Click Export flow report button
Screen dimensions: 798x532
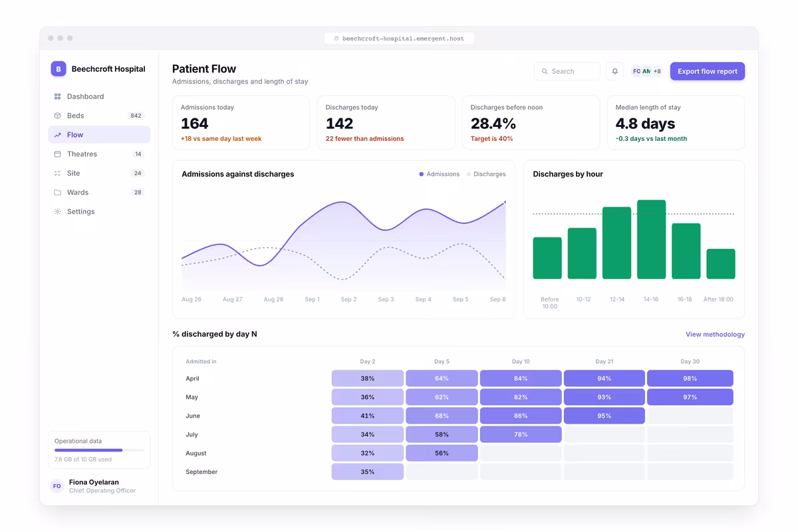[x=708, y=71]
